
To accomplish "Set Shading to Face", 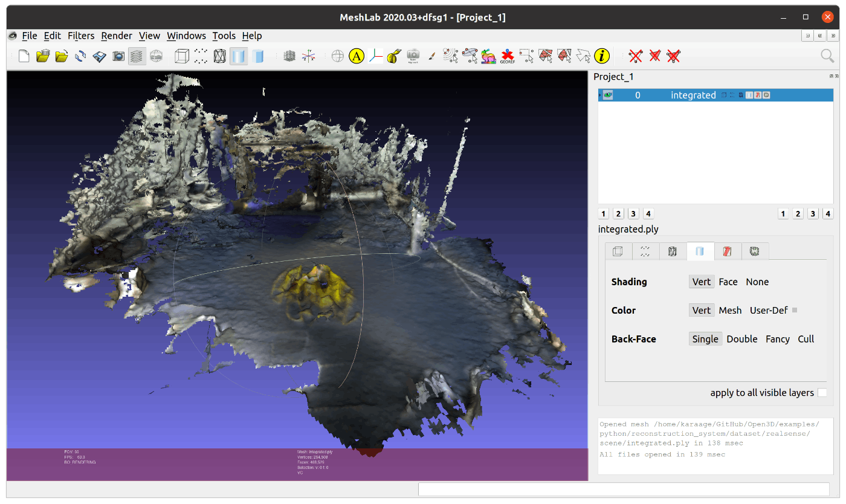I will point(728,282).
